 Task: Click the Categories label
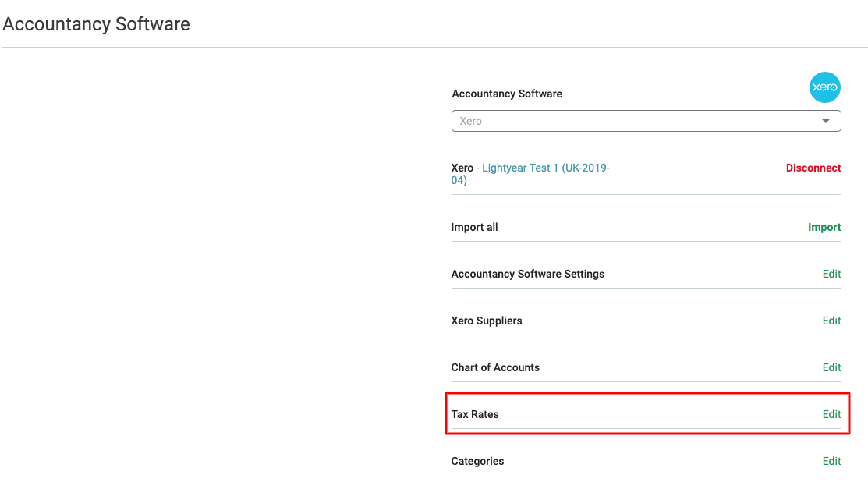click(x=478, y=461)
